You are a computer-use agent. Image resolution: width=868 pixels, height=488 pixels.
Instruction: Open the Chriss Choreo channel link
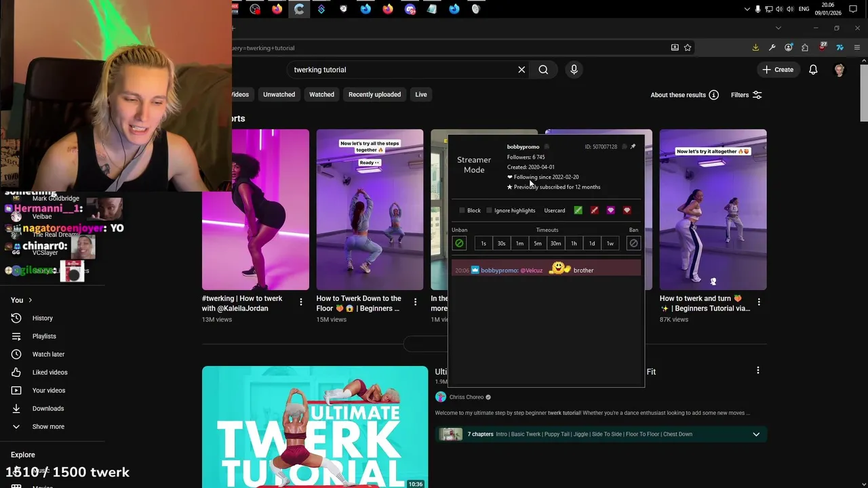(x=466, y=397)
